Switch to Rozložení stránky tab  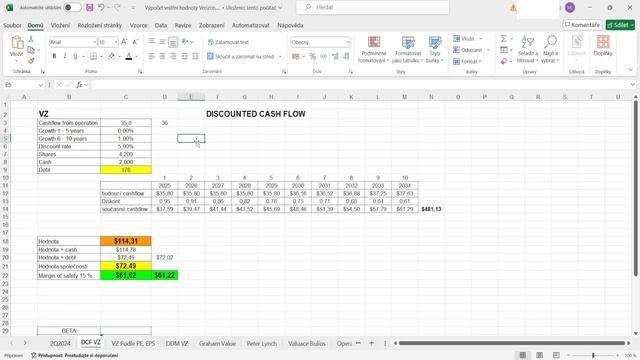tap(100, 25)
